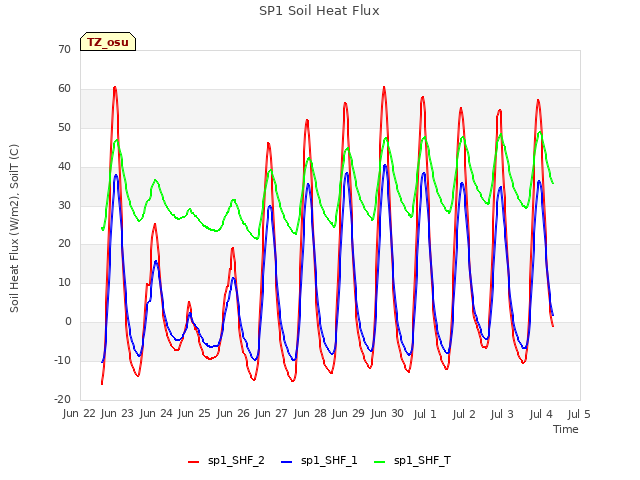
Task: Click the Jul 1 x-axis tick label
Action: point(425,414)
